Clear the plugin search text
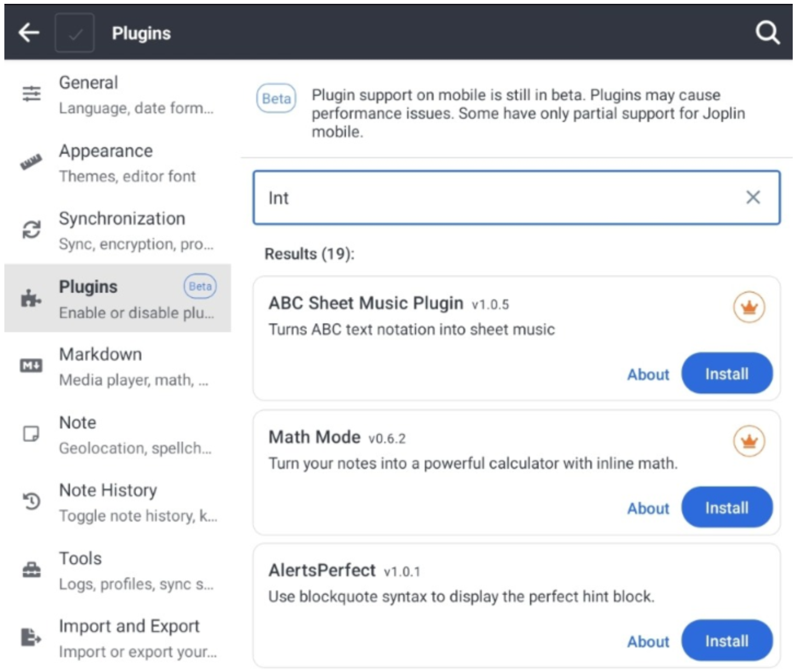 753,198
